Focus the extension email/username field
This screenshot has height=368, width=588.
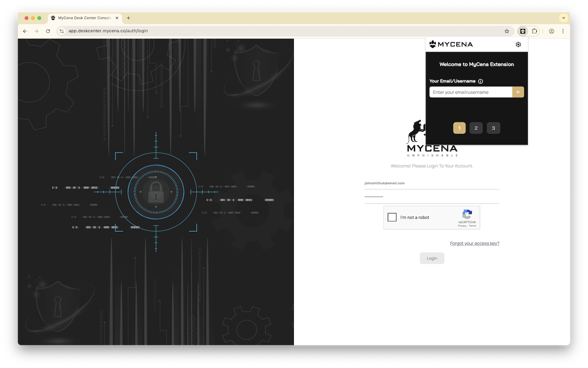pos(471,92)
